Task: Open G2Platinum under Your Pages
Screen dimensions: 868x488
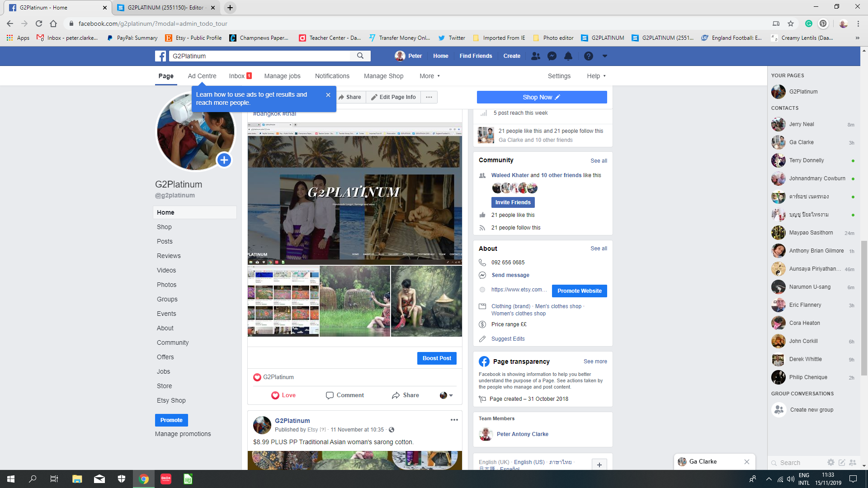Action: tap(803, 92)
